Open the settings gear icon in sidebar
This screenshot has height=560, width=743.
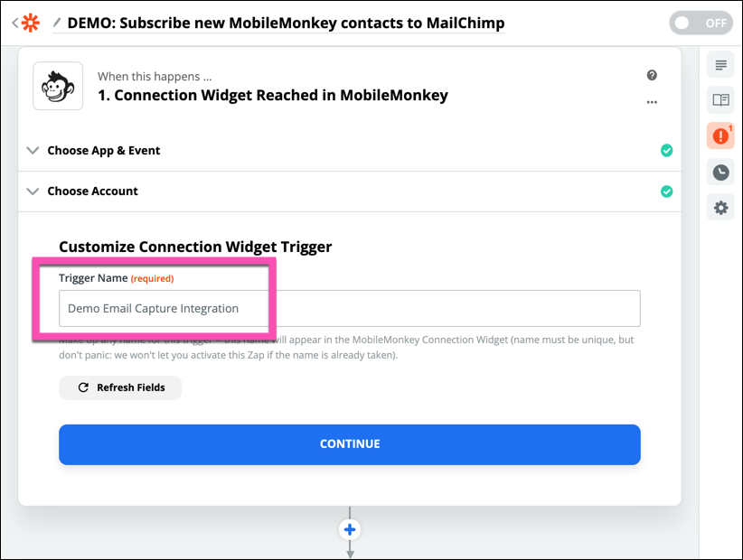tap(720, 208)
